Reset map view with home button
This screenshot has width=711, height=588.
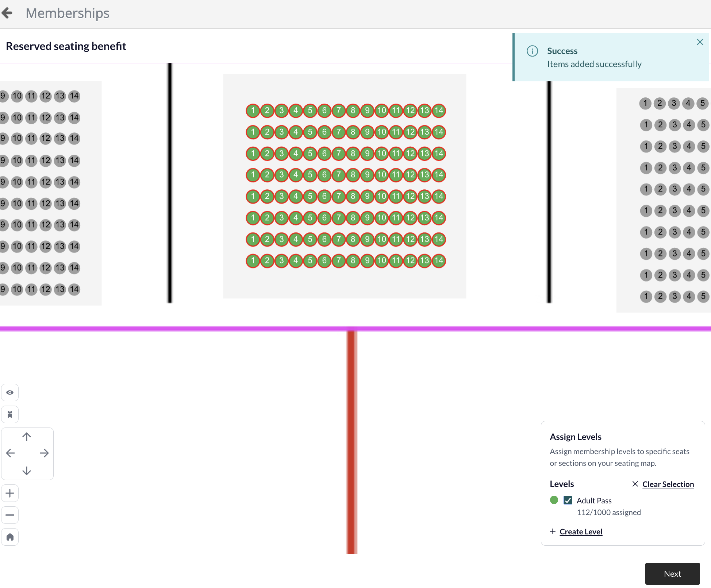tap(10, 537)
